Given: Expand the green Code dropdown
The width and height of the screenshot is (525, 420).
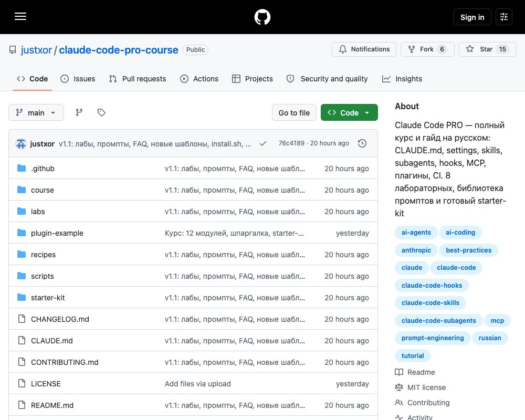Looking at the screenshot, I should pos(349,113).
